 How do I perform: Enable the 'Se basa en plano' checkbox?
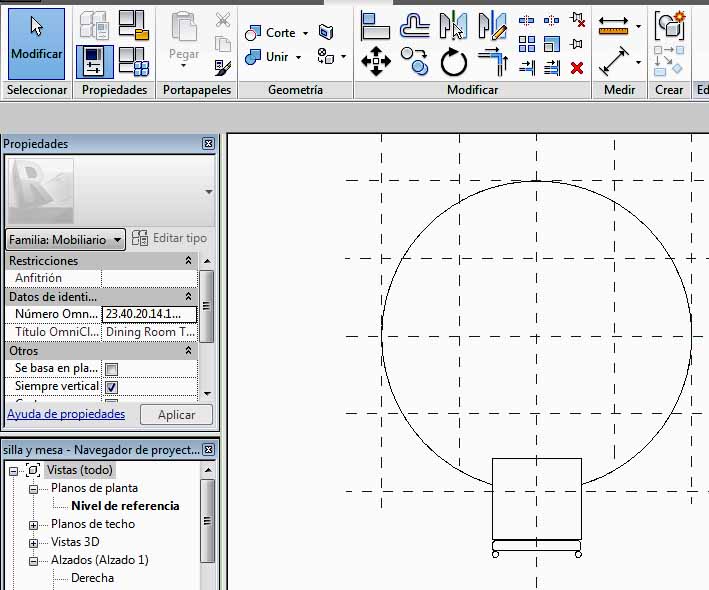(112, 368)
